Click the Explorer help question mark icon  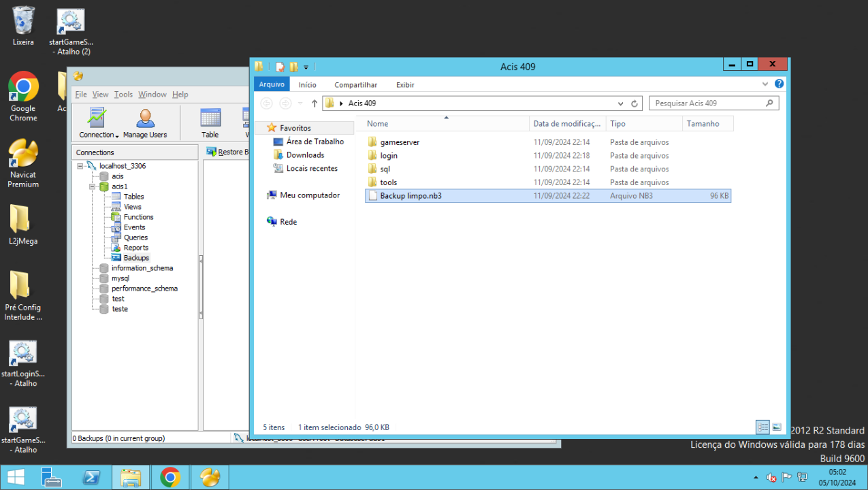coord(779,84)
